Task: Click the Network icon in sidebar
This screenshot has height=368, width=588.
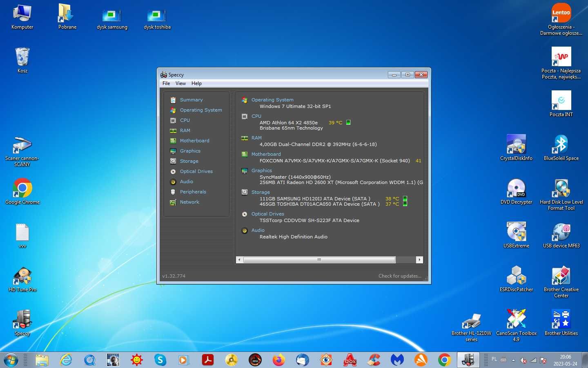Action: point(173,202)
